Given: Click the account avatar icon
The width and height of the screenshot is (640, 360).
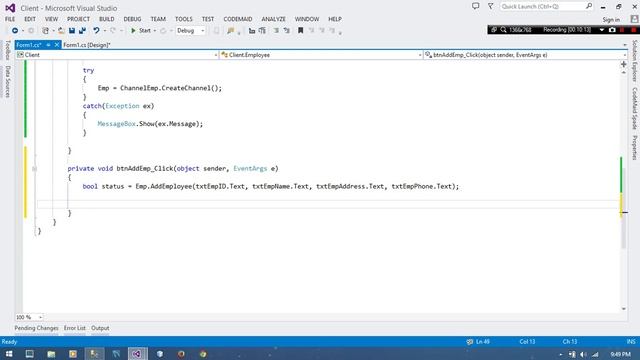Looking at the screenshot, I should pos(634,19).
